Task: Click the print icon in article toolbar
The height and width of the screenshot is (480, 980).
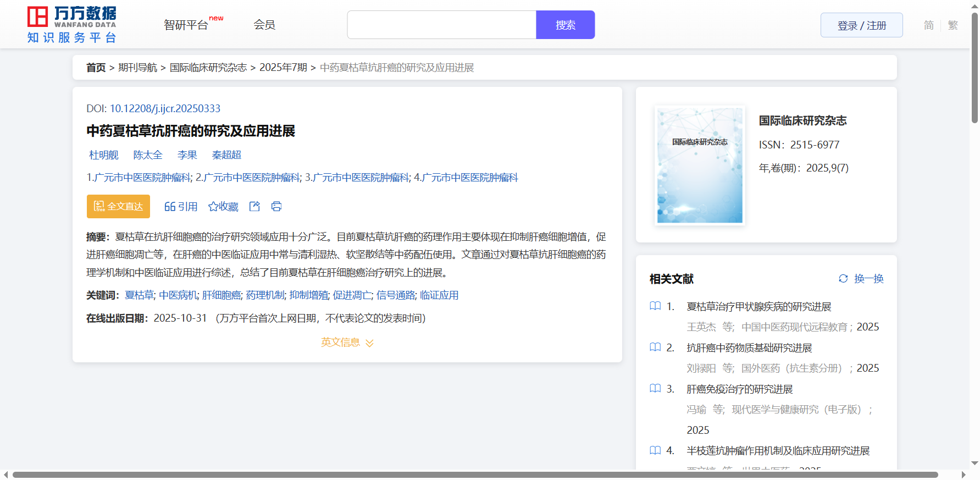Action: coord(276,206)
